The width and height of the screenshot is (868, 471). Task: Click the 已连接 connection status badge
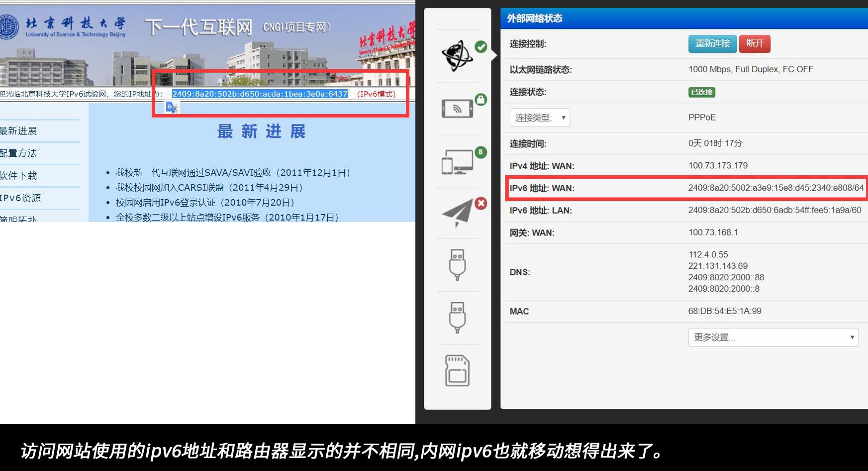coord(701,92)
